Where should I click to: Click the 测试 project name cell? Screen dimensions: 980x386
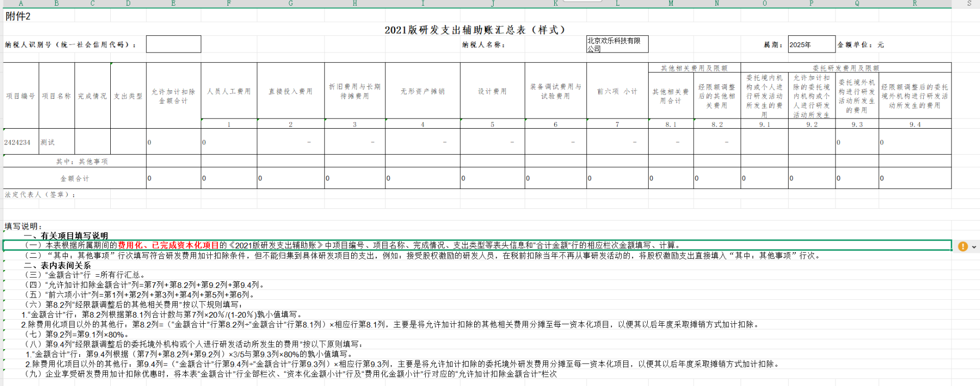[x=57, y=142]
